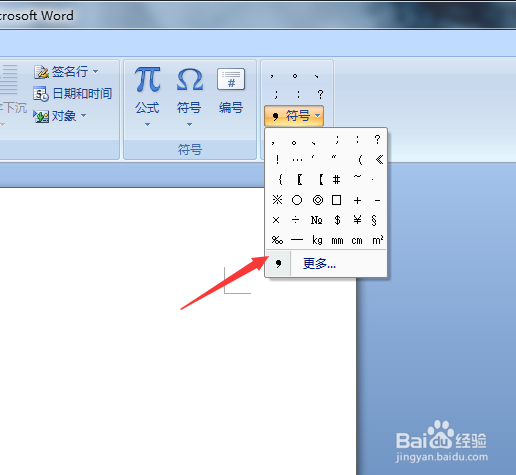Insert the single circle ○ symbol
Viewport: 516px width, 475px height.
pos(297,200)
